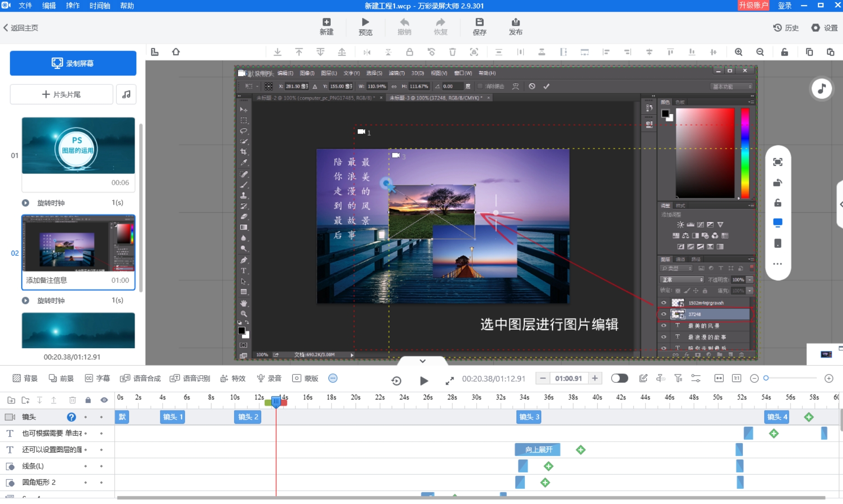The width and height of the screenshot is (843, 504).
Task: Zoom out timeline with circled minus
Action: tap(754, 378)
